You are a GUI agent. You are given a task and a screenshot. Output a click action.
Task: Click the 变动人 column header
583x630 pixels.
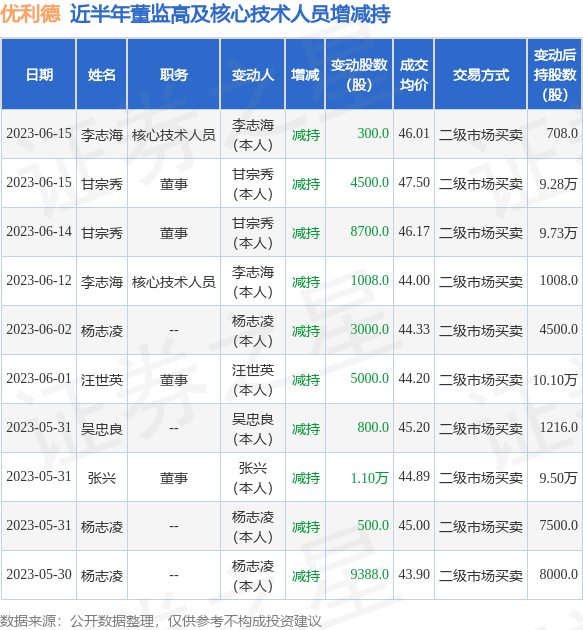point(253,74)
